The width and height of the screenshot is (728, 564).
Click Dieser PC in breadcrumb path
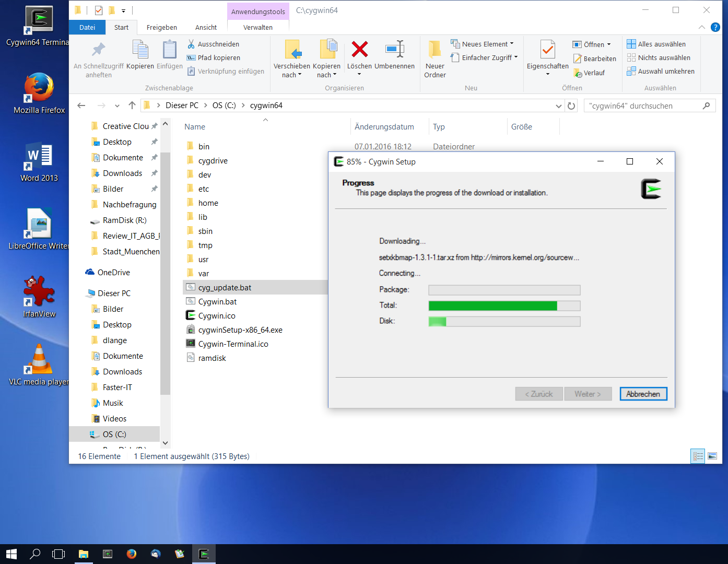[182, 105]
